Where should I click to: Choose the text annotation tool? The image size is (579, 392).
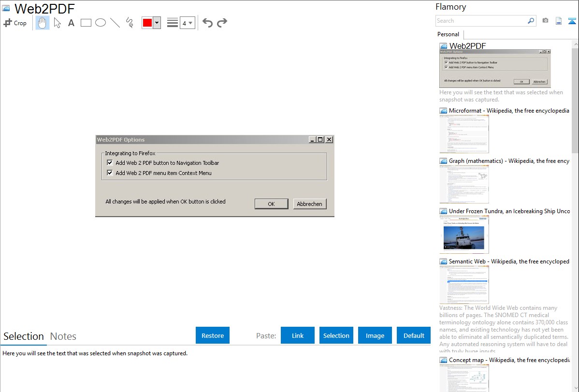point(71,23)
